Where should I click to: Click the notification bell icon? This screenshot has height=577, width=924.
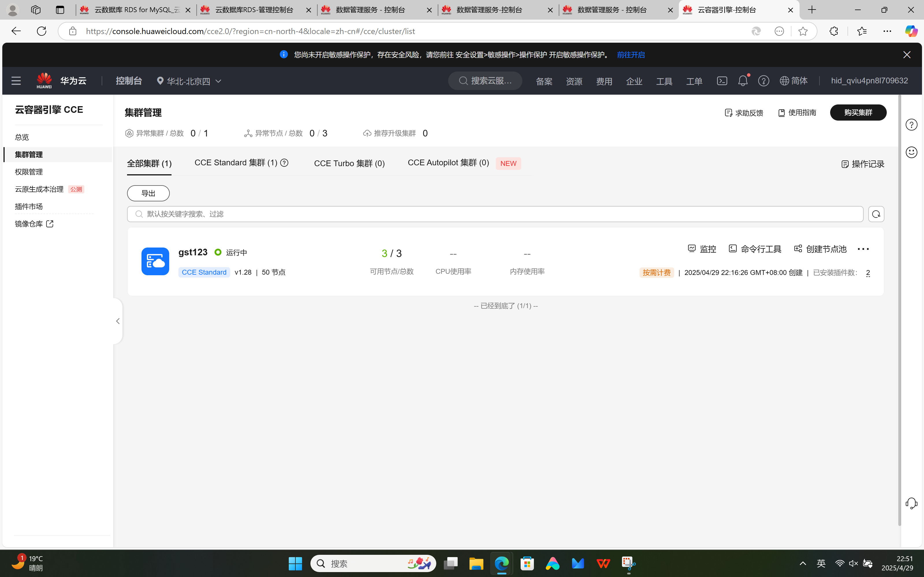743,81
